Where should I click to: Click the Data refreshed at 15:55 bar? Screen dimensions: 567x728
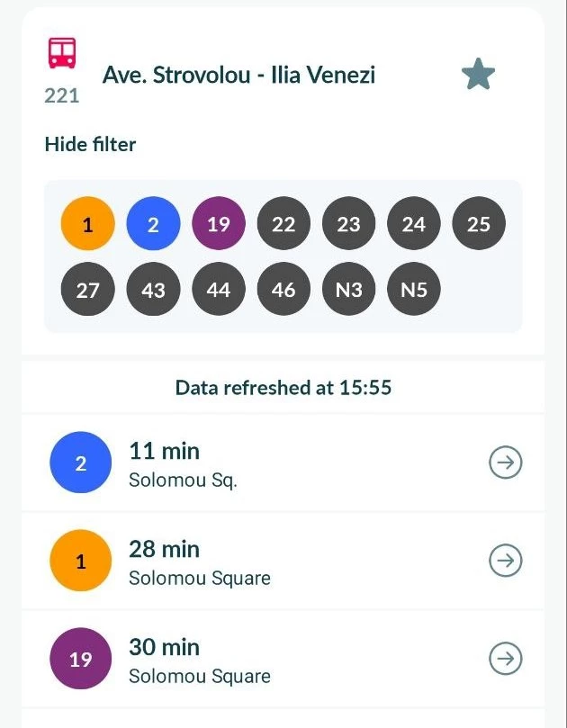283,387
